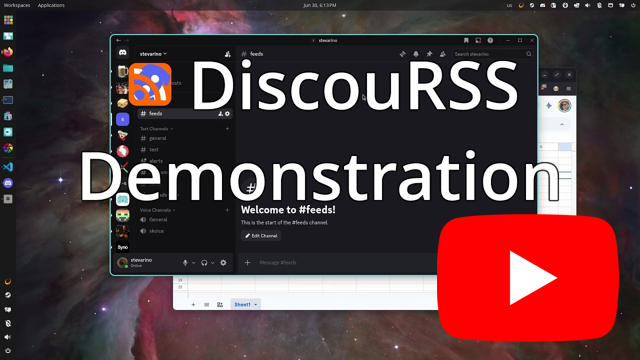
Task: Click add attachment plus in message bar
Action: click(x=247, y=263)
